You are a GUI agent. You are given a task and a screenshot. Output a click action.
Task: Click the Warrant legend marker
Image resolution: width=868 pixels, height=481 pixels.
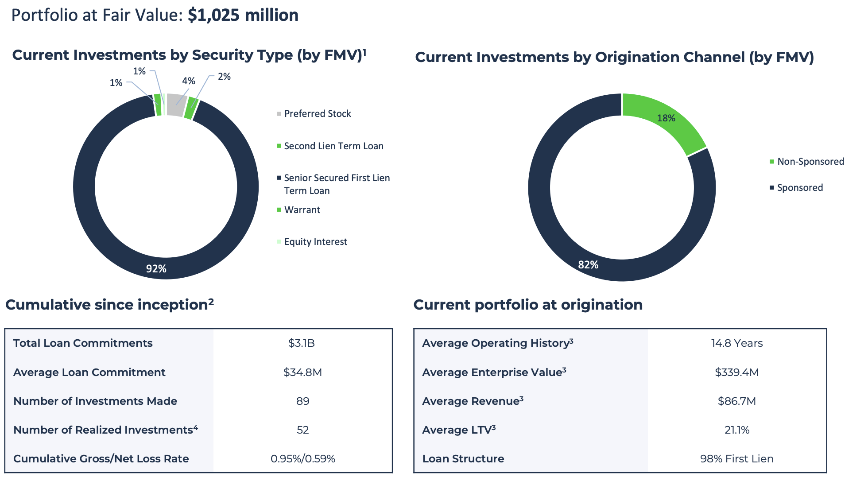point(279,210)
